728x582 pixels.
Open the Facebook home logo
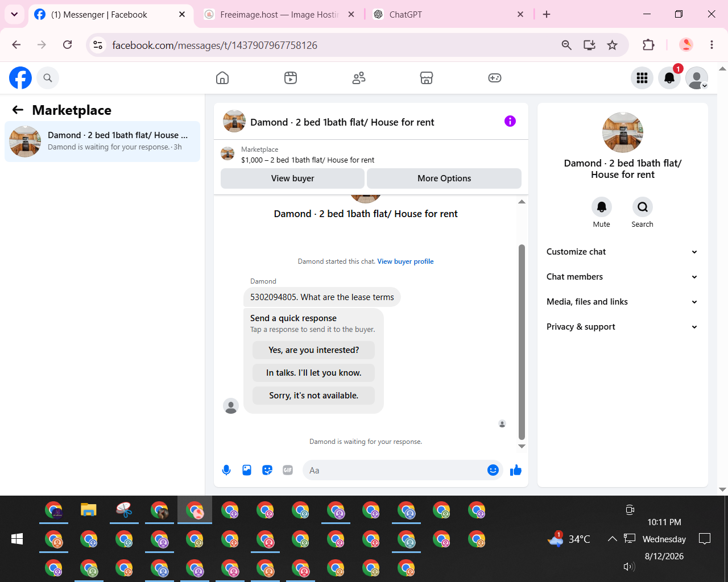[20, 78]
